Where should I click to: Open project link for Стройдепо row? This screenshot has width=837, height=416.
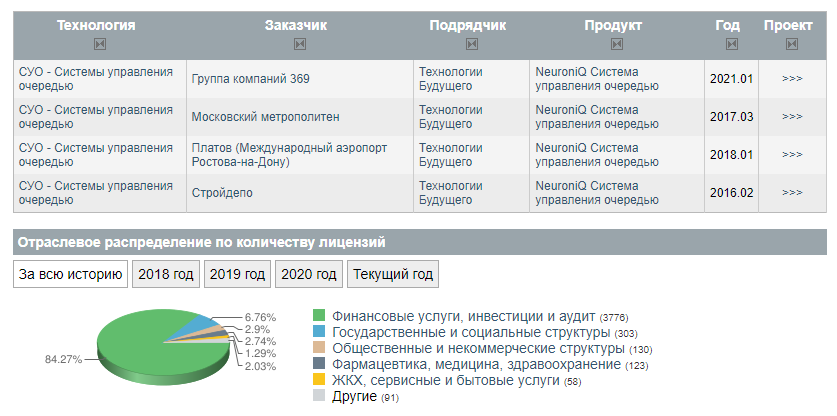(x=792, y=193)
